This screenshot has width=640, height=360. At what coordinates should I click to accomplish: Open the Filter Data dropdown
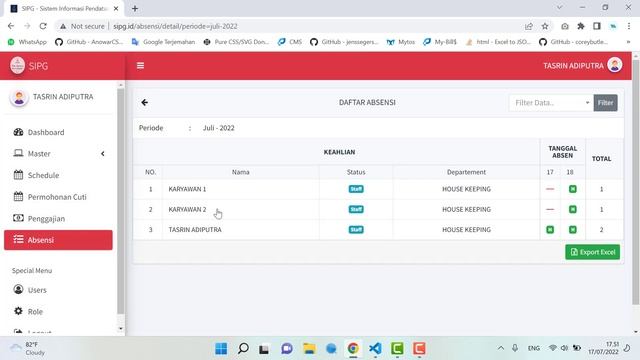[551, 103]
